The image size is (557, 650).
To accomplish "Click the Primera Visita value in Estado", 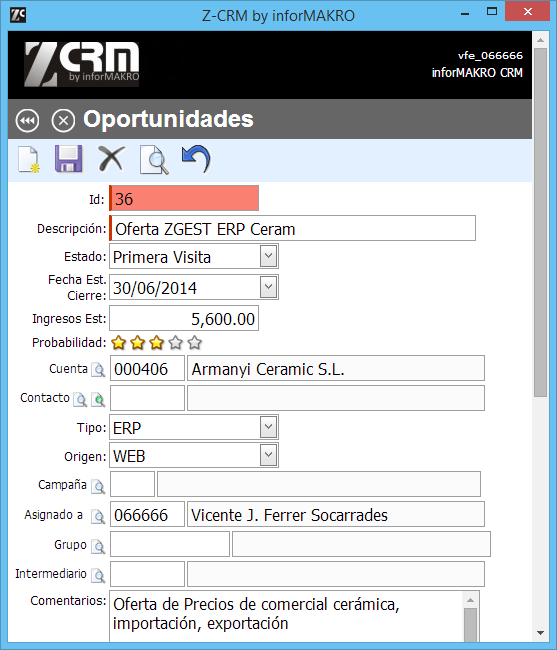I will pos(162,257).
